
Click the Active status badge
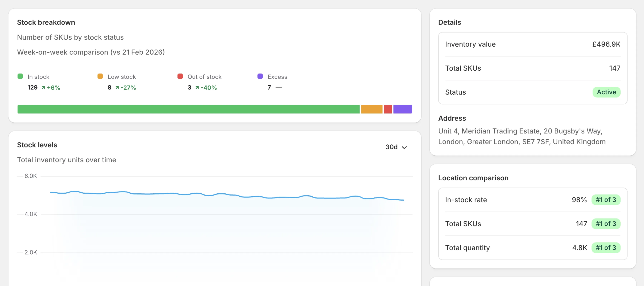click(606, 92)
